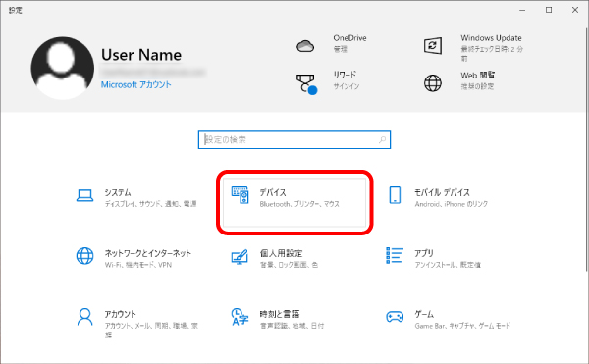This screenshot has height=364, width=589.
Task: Open 個人用設定 settings title
Action: click(281, 253)
